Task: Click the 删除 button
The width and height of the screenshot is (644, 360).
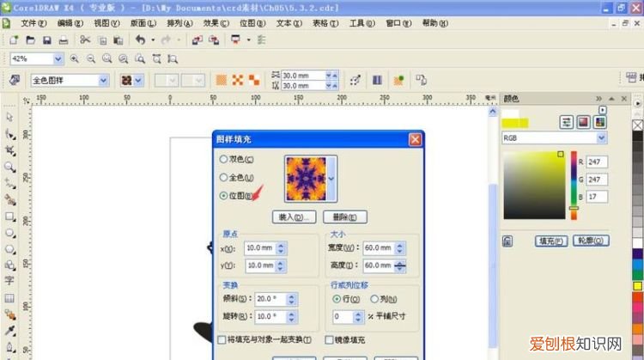Action: 345,217
